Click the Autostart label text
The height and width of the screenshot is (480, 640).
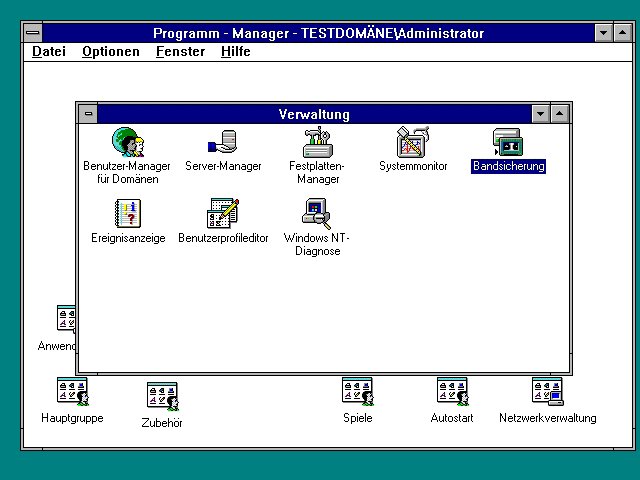pyautogui.click(x=452, y=418)
